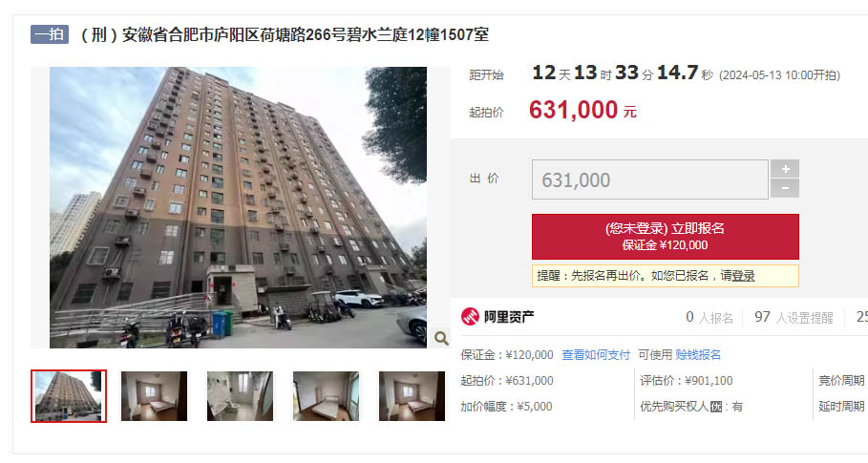Click the 一拍 auction round tag
The height and width of the screenshot is (463, 868).
tap(50, 34)
